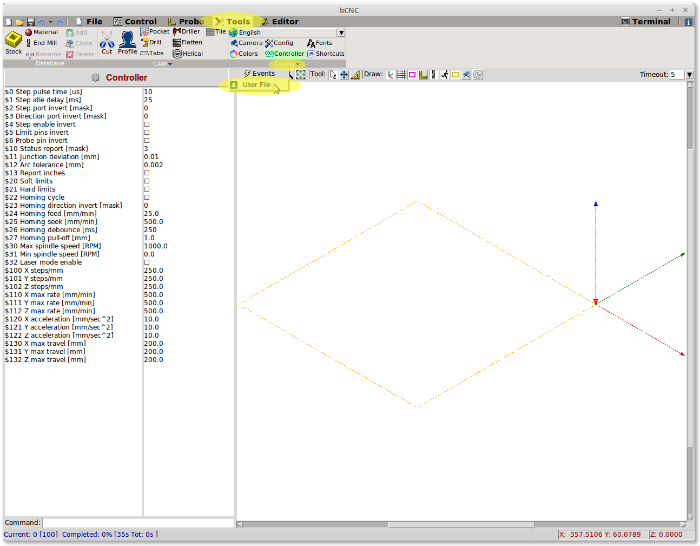
Task: Select the $100 X steps/mm value 250.0
Action: (x=154, y=271)
